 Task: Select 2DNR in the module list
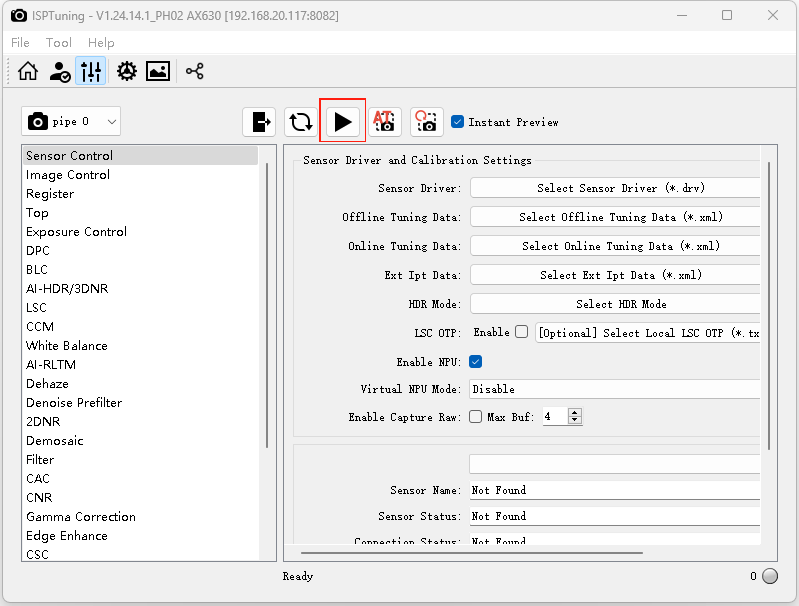click(140, 422)
